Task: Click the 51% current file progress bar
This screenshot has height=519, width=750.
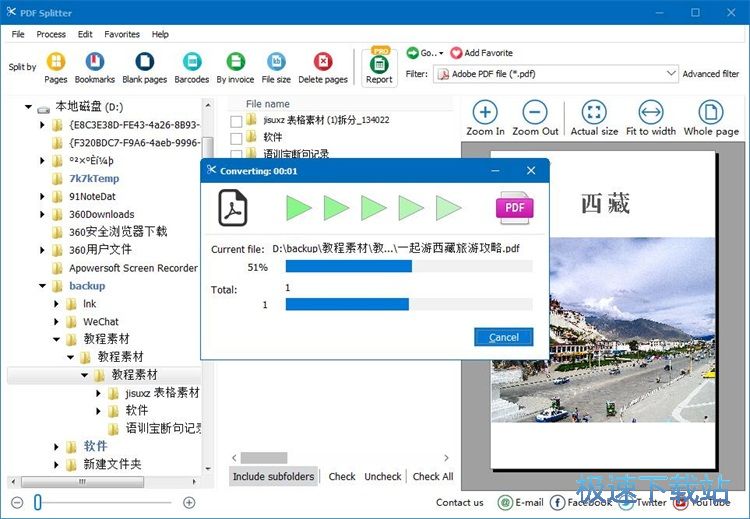Action: point(409,266)
